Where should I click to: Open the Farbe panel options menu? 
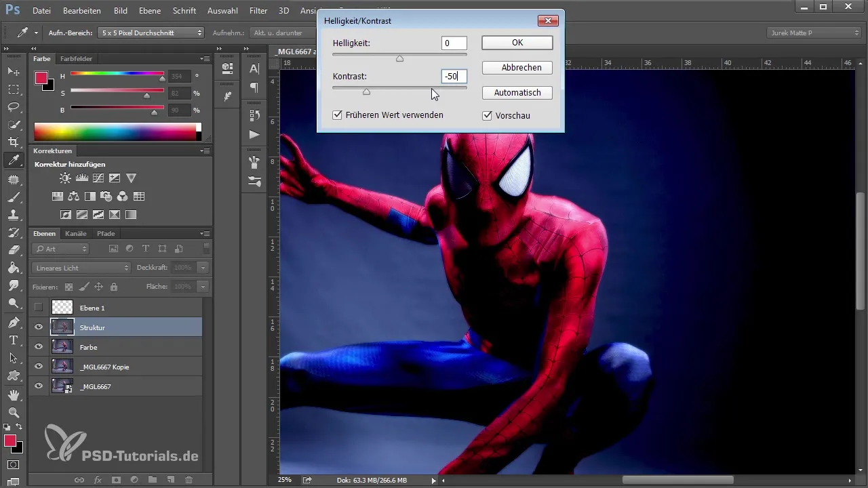[205, 59]
